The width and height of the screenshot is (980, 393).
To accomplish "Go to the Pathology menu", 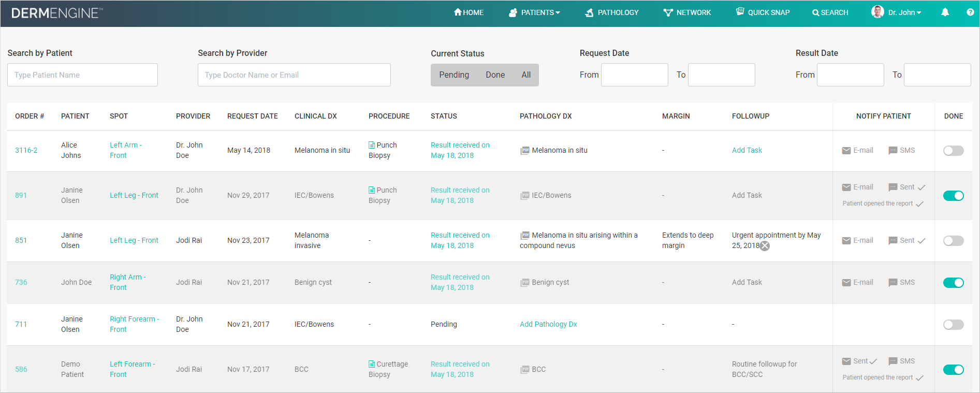I will [612, 12].
